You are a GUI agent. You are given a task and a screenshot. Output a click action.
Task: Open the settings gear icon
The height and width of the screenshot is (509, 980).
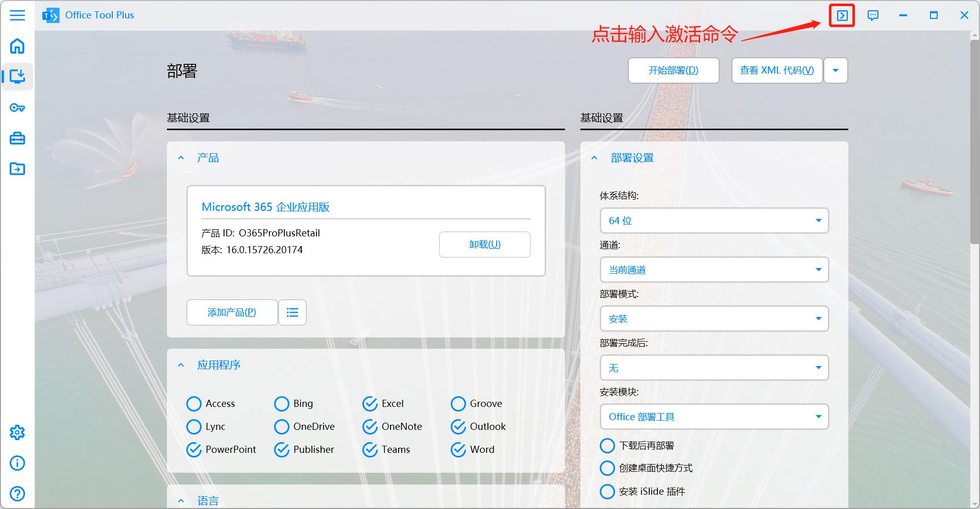[17, 432]
